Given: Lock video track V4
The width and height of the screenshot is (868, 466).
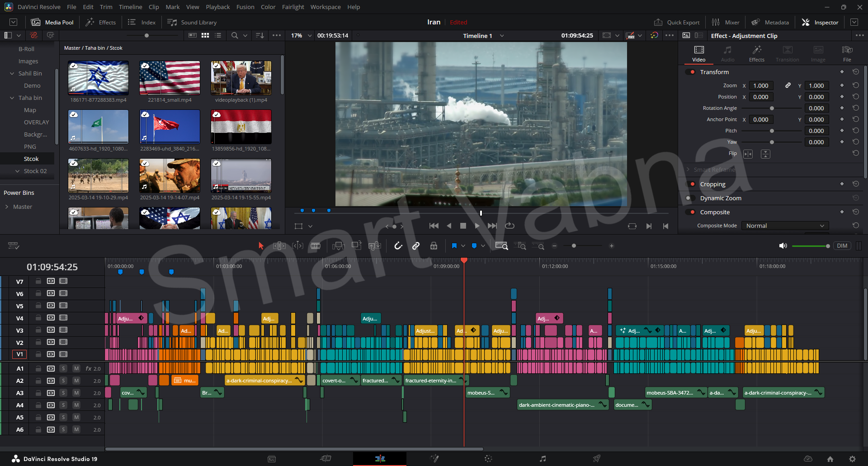Looking at the screenshot, I should pos(38,318).
